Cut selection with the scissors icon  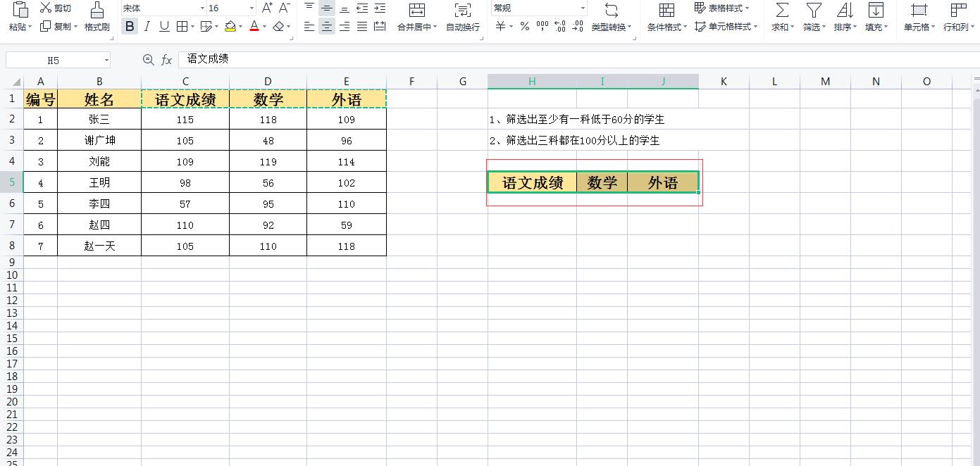pyautogui.click(x=46, y=8)
